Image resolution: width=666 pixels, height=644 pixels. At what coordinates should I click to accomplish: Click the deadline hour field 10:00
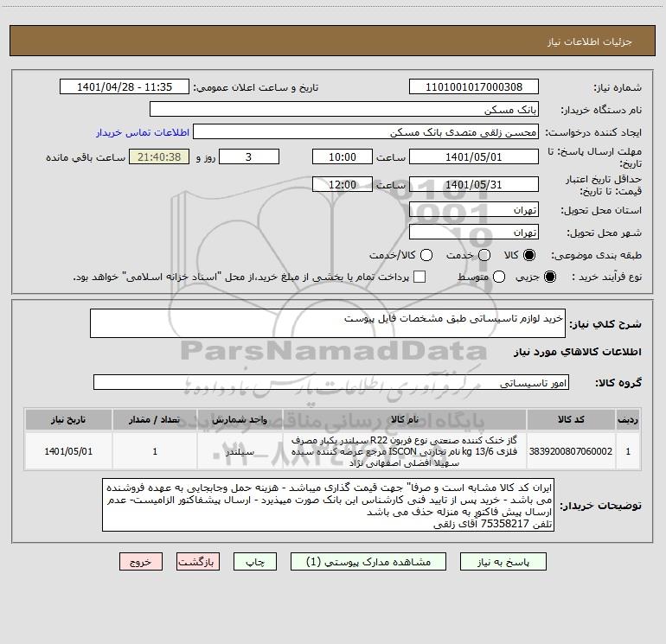pyautogui.click(x=343, y=156)
